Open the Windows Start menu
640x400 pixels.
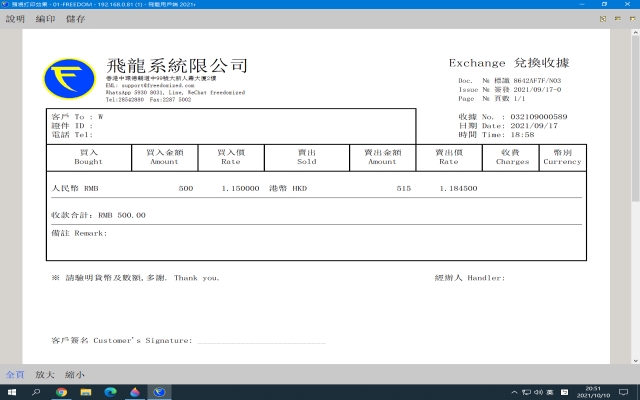click(x=12, y=392)
